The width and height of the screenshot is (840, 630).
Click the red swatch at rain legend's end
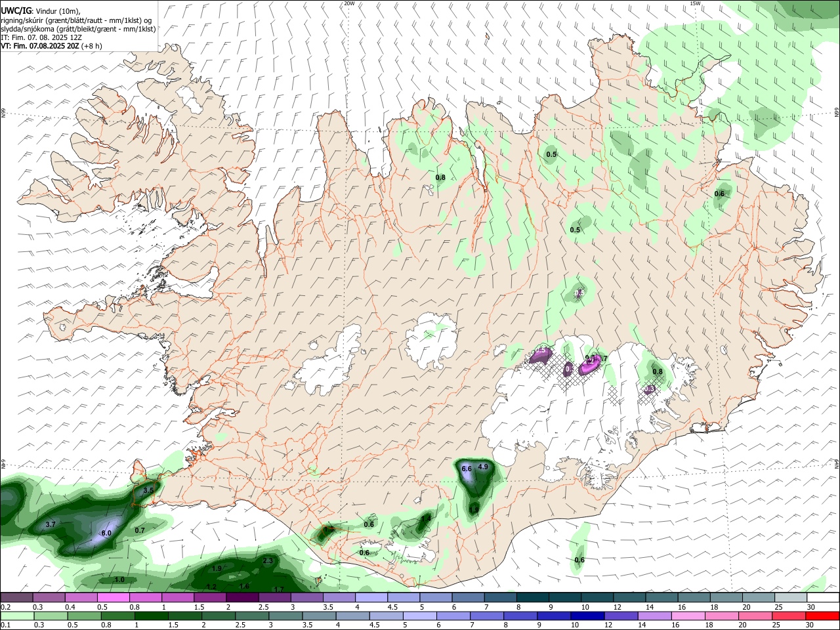(x=822, y=616)
